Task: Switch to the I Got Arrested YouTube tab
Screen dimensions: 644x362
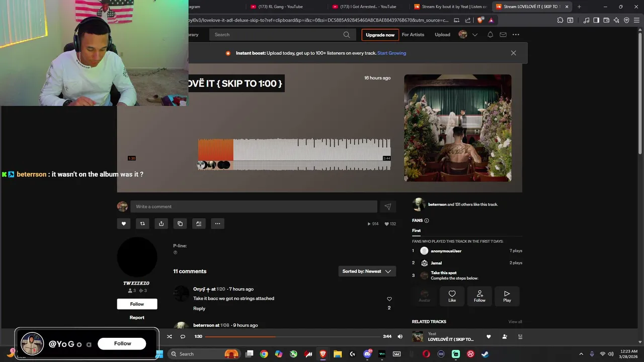Action: click(x=367, y=7)
